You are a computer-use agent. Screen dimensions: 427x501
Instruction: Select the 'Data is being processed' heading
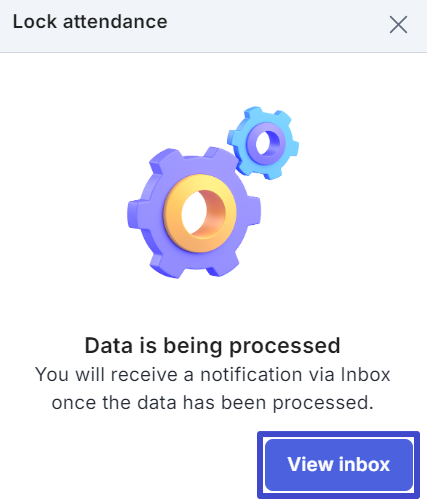[213, 345]
